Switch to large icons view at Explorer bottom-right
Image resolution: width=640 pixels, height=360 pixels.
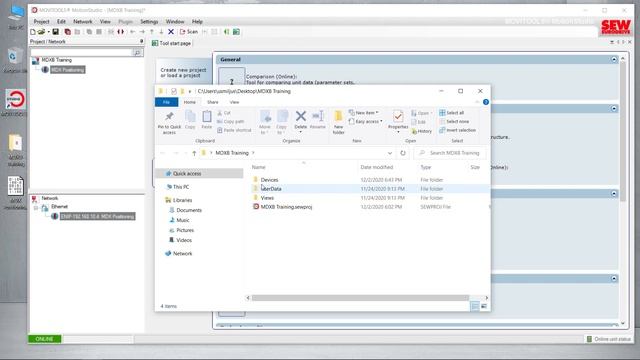pyautogui.click(x=484, y=306)
